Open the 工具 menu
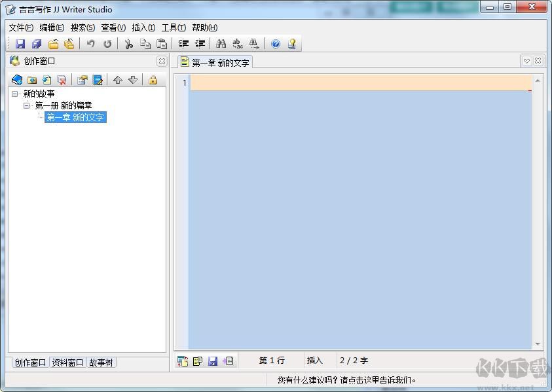Viewport: 552px width, 392px height. click(x=172, y=27)
